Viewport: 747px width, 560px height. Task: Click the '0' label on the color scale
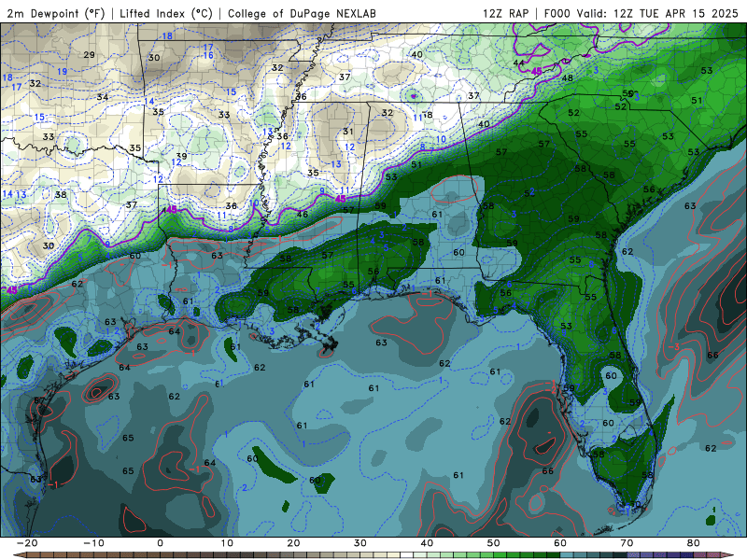click(x=160, y=543)
